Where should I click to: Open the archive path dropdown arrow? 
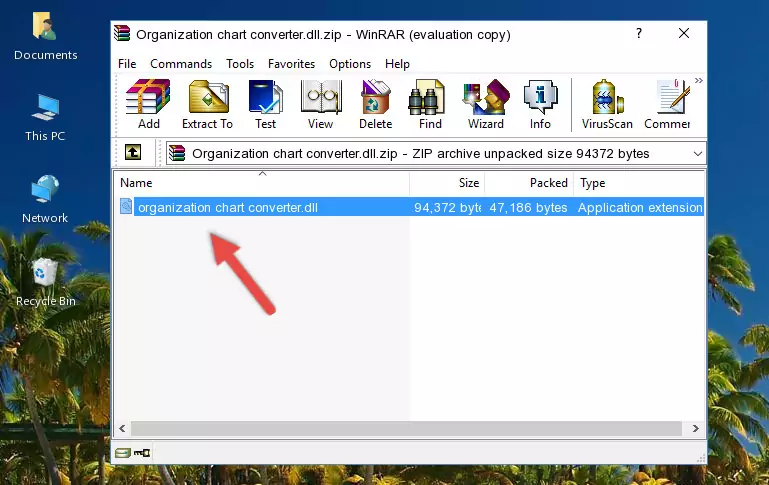tap(697, 153)
